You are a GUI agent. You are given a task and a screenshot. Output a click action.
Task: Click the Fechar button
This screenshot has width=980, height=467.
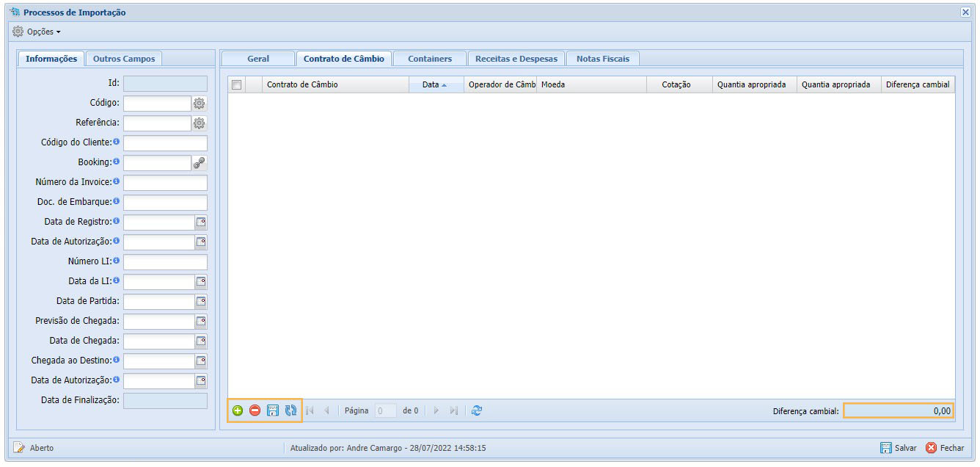945,448
